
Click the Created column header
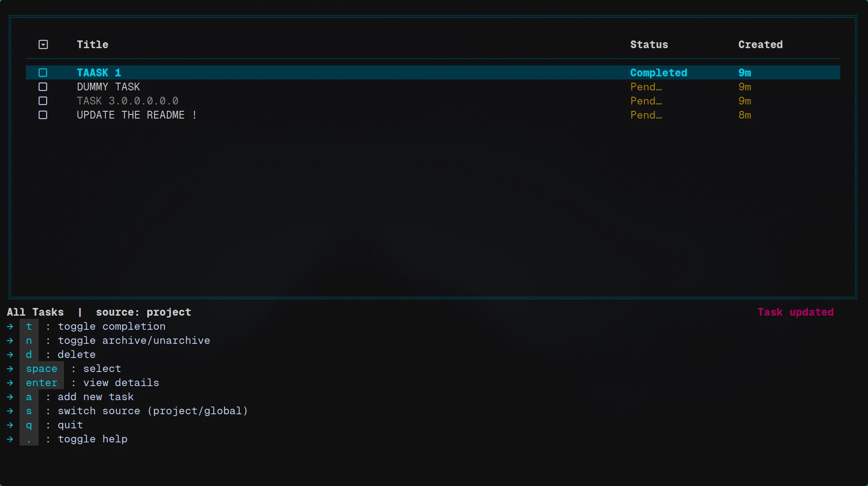point(760,45)
